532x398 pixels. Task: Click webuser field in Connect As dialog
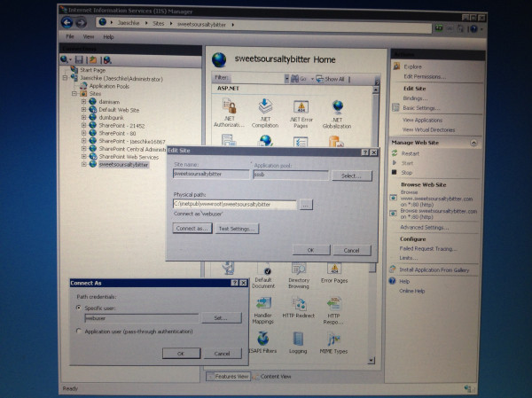coord(142,318)
